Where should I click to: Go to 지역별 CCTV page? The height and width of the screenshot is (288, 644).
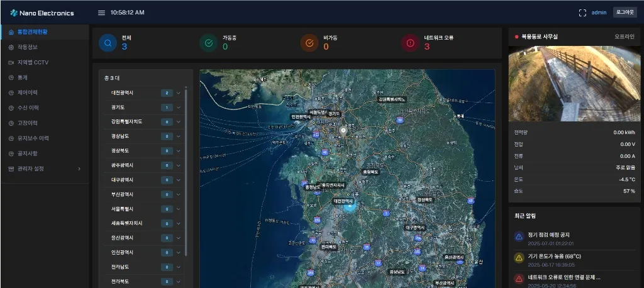45,62
